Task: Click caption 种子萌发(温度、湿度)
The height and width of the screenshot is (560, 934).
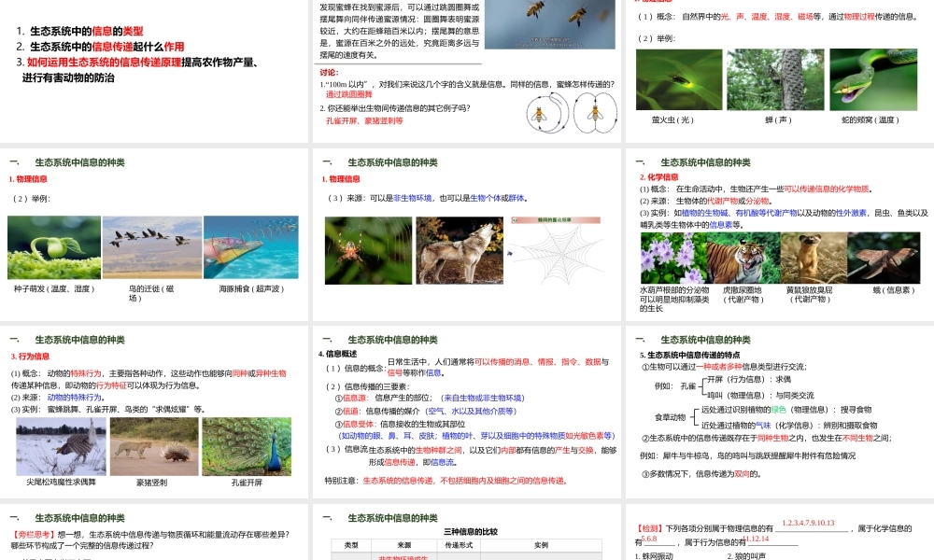Action: [x=54, y=289]
